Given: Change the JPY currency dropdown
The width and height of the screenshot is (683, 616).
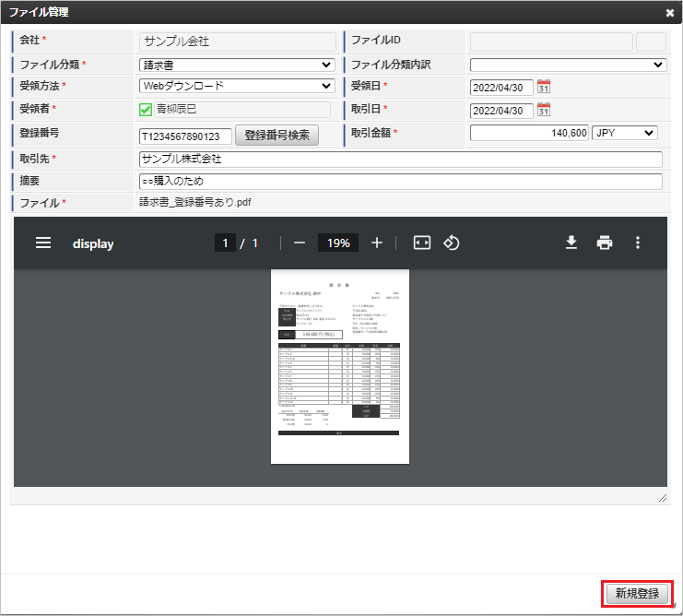Looking at the screenshot, I should (624, 134).
